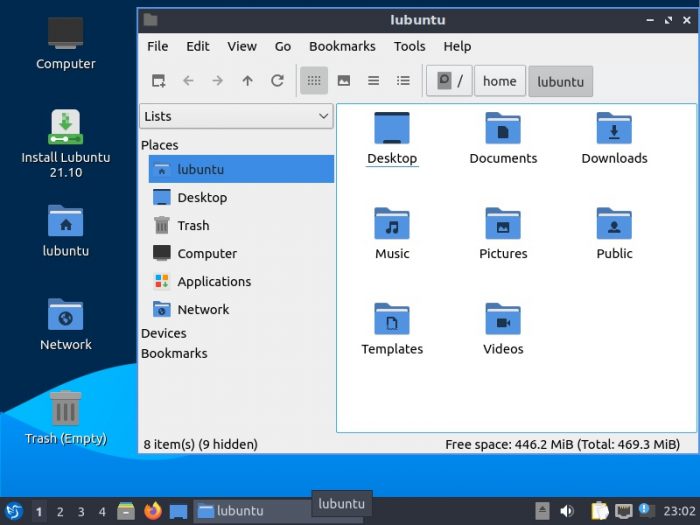700x525 pixels.
Task: Click the root path button
Action: tap(449, 82)
